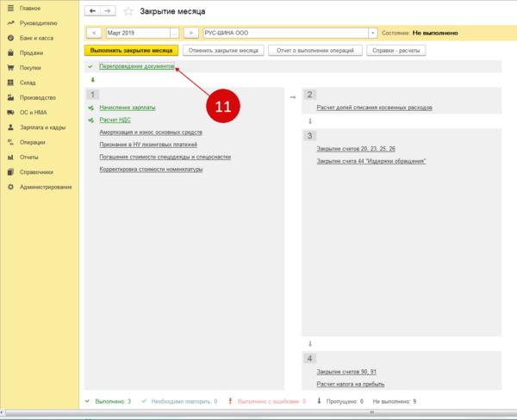Click the Руководителю chart icon
517x420 pixels.
[10, 23]
